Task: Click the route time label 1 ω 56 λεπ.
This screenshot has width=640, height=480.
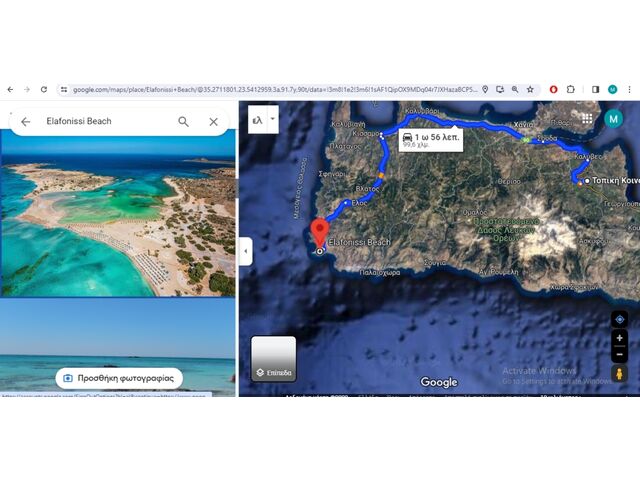Action: [x=431, y=140]
